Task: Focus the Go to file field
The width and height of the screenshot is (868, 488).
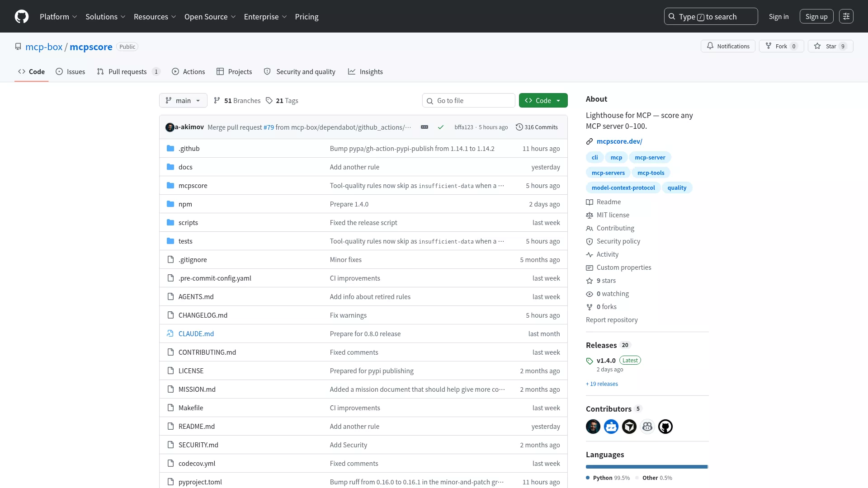Action: [469, 100]
